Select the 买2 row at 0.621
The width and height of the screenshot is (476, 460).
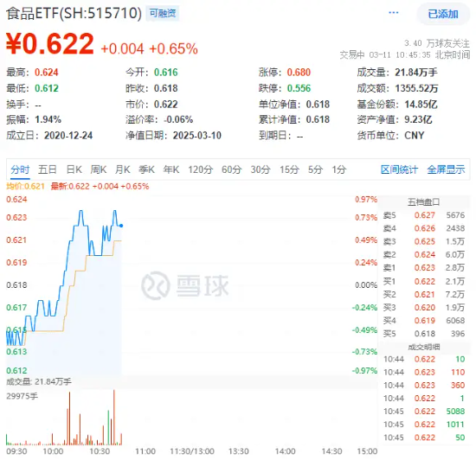pyautogui.click(x=424, y=295)
